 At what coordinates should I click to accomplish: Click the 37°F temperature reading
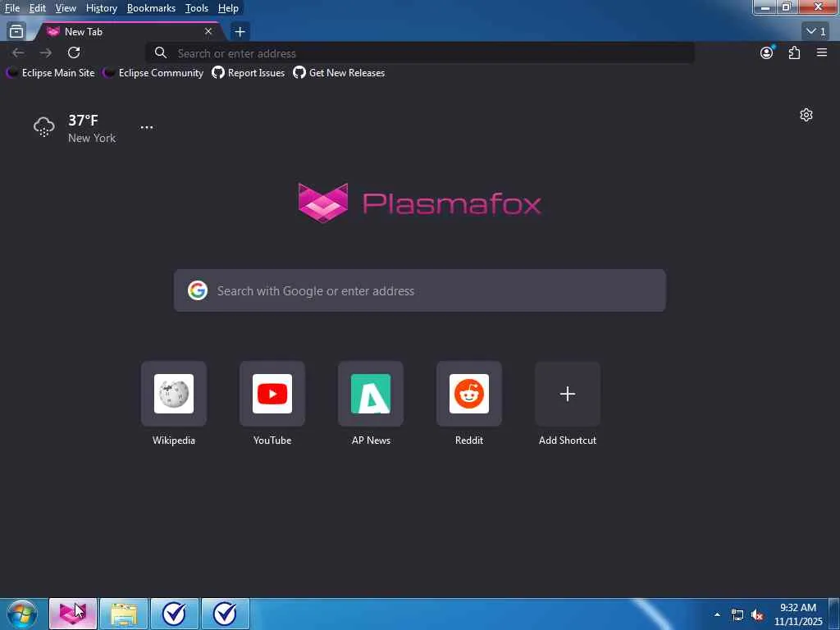pyautogui.click(x=83, y=120)
